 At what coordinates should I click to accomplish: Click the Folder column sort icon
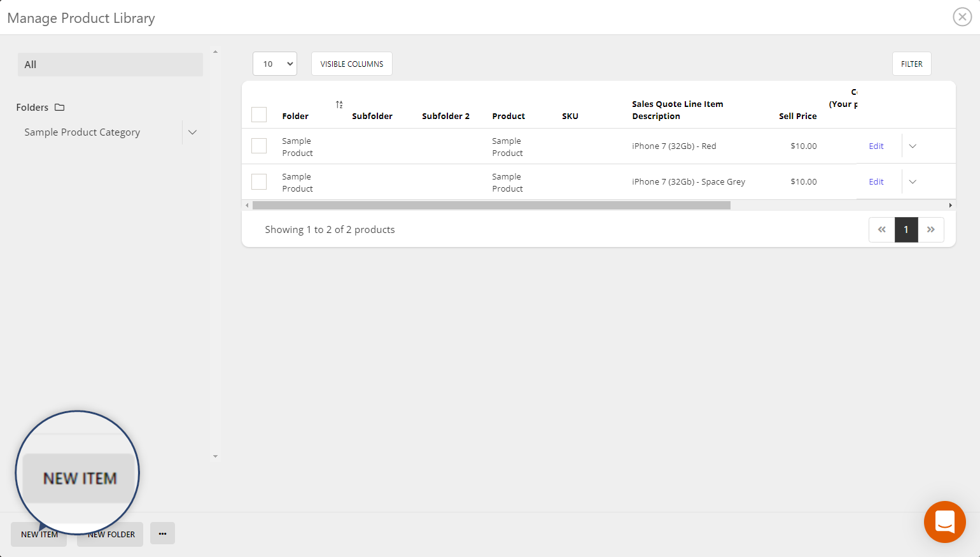(x=339, y=104)
